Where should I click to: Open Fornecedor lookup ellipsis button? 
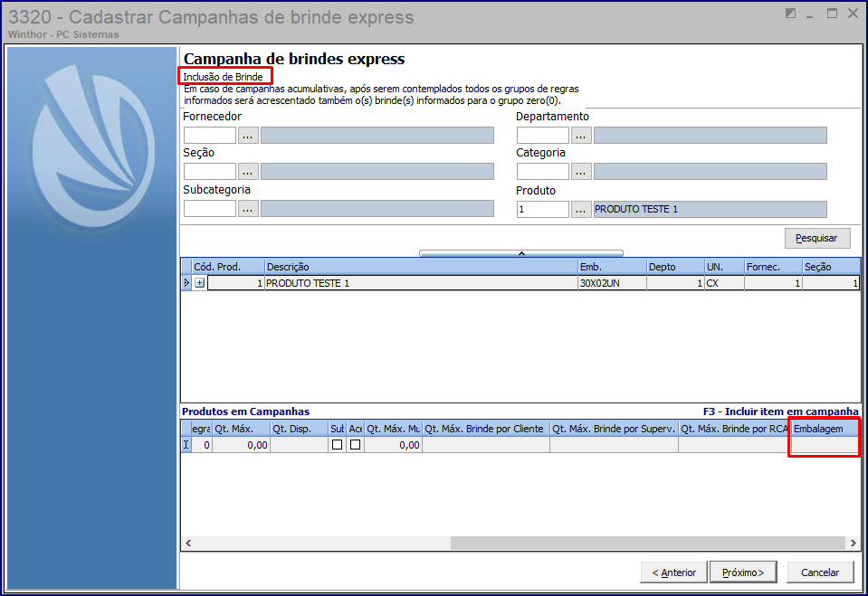tap(248, 135)
